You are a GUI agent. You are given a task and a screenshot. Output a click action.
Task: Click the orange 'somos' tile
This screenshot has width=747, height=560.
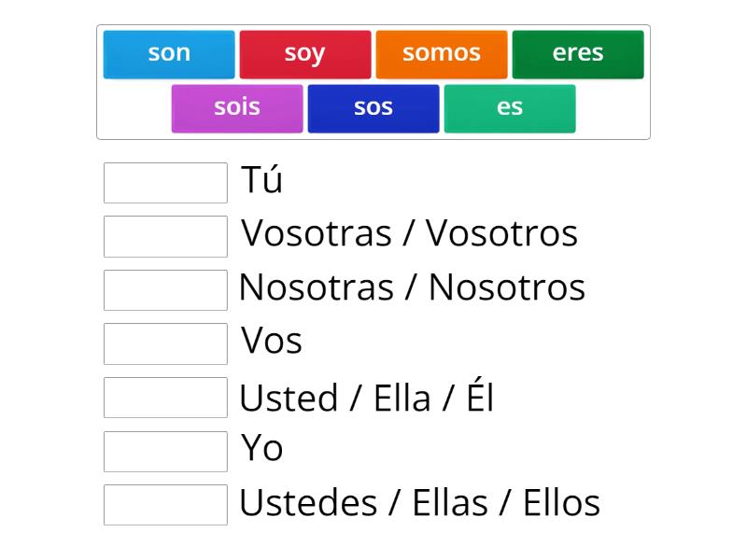441,53
